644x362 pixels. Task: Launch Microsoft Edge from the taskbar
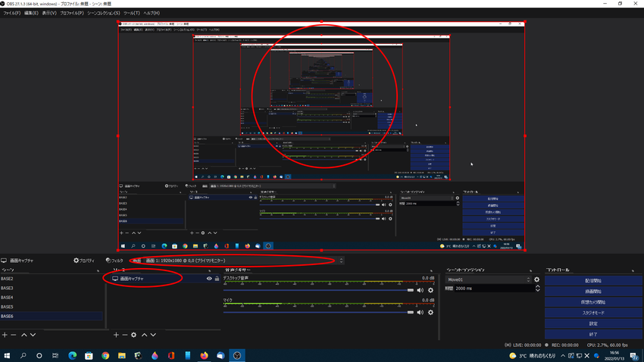(x=72, y=355)
